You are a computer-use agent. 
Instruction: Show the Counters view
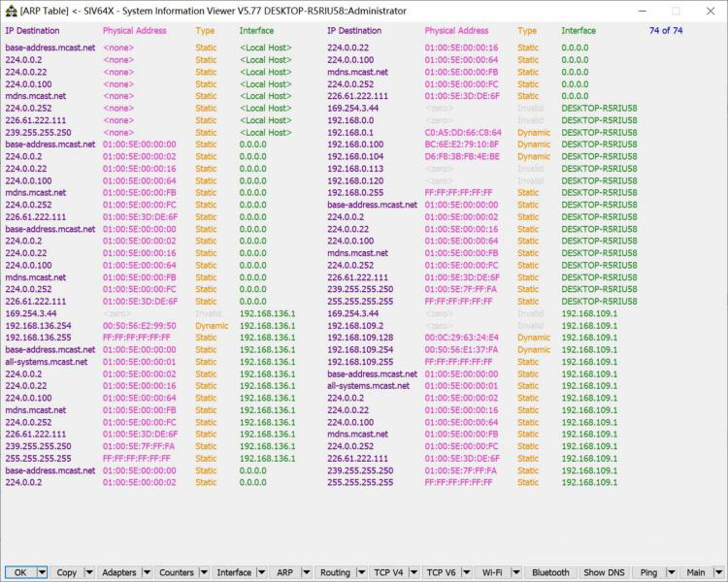pyautogui.click(x=177, y=572)
